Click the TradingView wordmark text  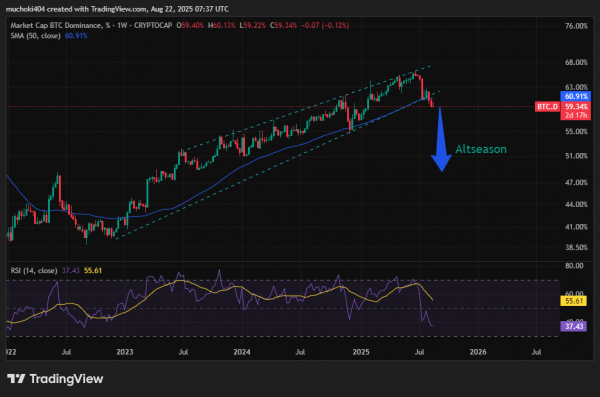coord(66,379)
